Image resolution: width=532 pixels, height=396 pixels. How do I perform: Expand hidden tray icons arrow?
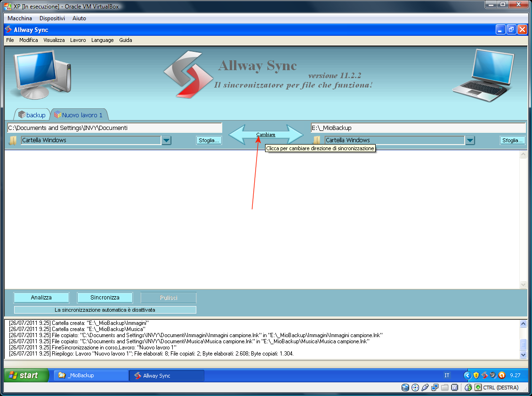click(x=467, y=375)
